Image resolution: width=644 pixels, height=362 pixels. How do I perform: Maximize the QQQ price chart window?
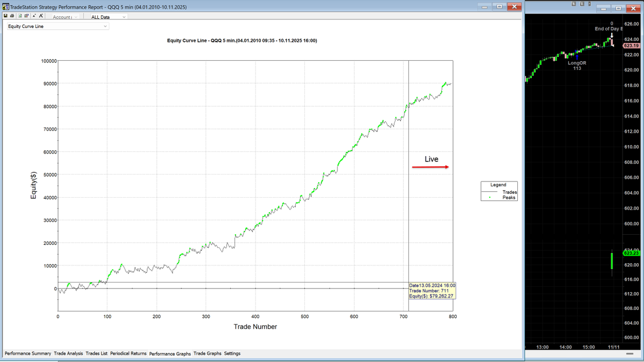pos(618,9)
